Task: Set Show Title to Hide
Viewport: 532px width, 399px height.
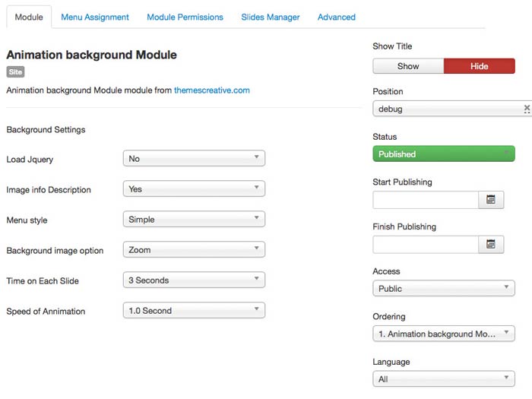Action: tap(479, 66)
